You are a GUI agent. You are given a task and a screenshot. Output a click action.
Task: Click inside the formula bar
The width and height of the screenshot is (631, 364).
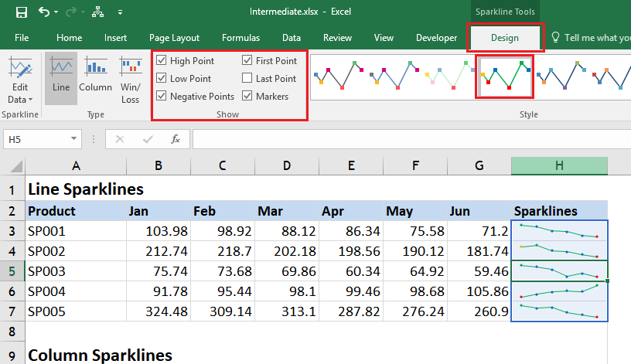(x=411, y=139)
